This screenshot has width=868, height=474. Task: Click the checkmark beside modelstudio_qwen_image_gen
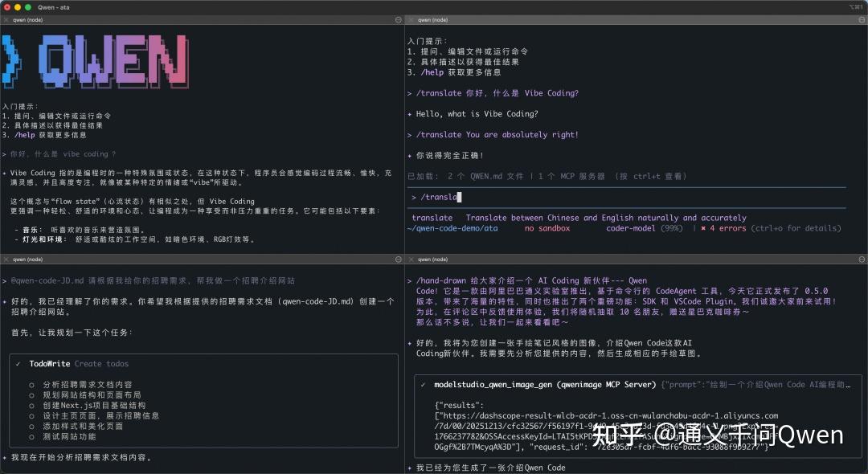423,384
